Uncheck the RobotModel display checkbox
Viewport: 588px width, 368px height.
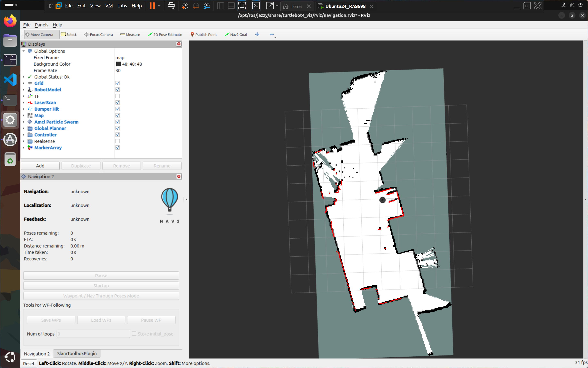click(x=118, y=90)
